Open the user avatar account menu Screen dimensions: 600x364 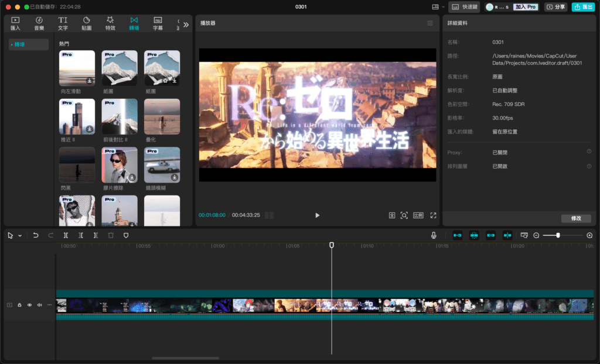pos(489,7)
